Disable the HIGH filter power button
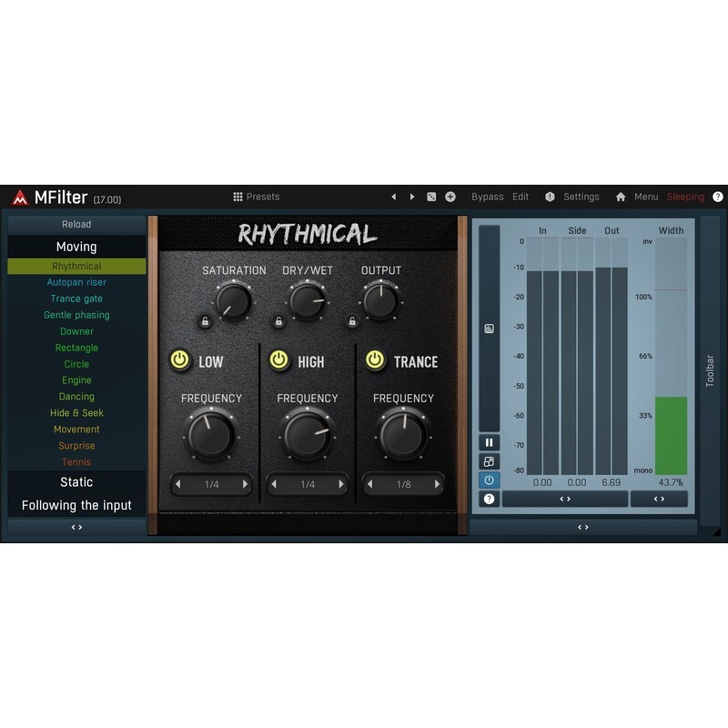Screen dimensions: 728x728 click(x=279, y=361)
